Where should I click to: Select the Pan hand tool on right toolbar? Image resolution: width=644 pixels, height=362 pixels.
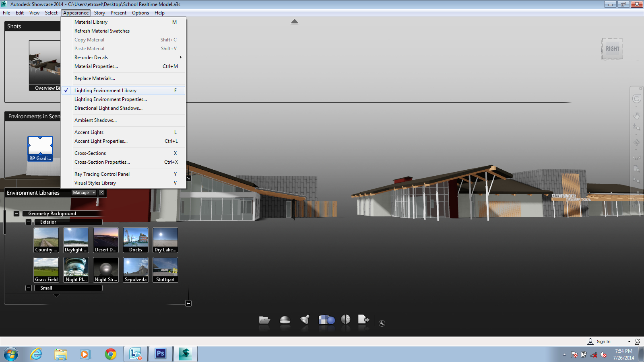(637, 115)
